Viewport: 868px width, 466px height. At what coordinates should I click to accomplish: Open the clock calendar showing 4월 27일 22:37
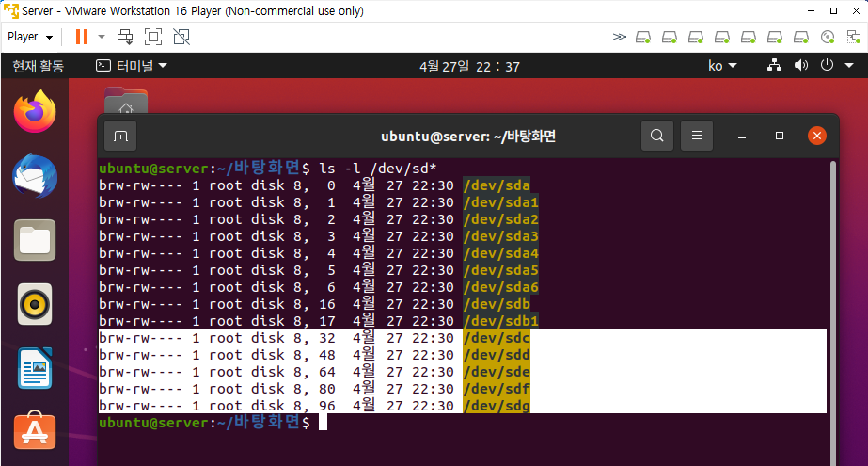[469, 67]
